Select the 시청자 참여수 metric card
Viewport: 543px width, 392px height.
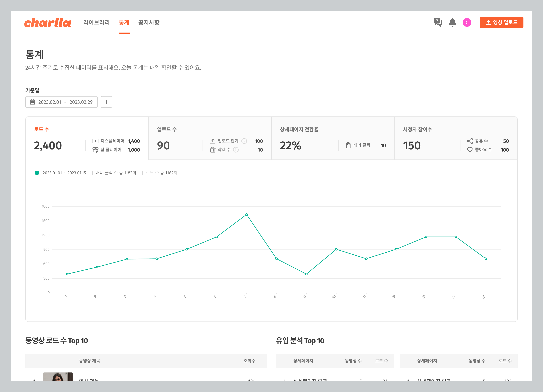(456, 138)
